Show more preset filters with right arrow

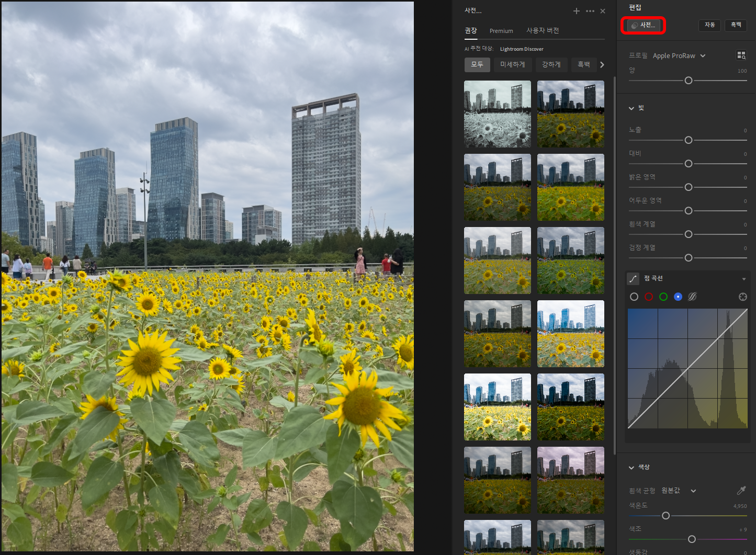602,65
